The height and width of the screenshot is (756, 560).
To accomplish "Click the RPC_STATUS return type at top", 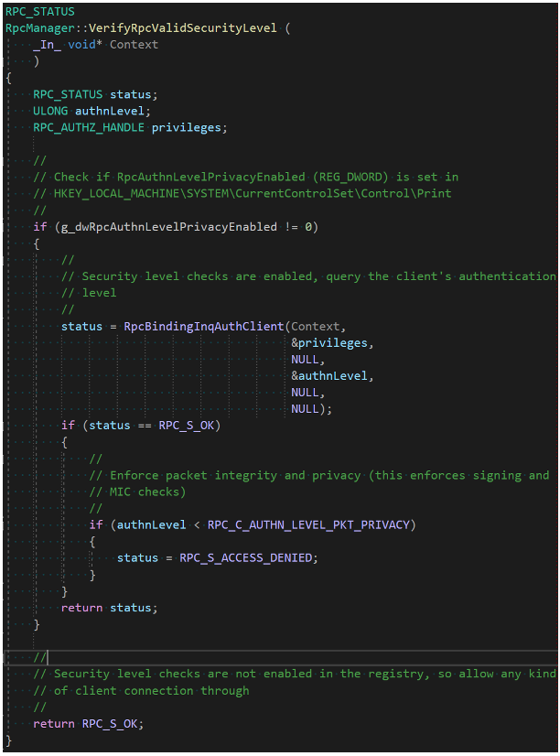I will (x=40, y=12).
